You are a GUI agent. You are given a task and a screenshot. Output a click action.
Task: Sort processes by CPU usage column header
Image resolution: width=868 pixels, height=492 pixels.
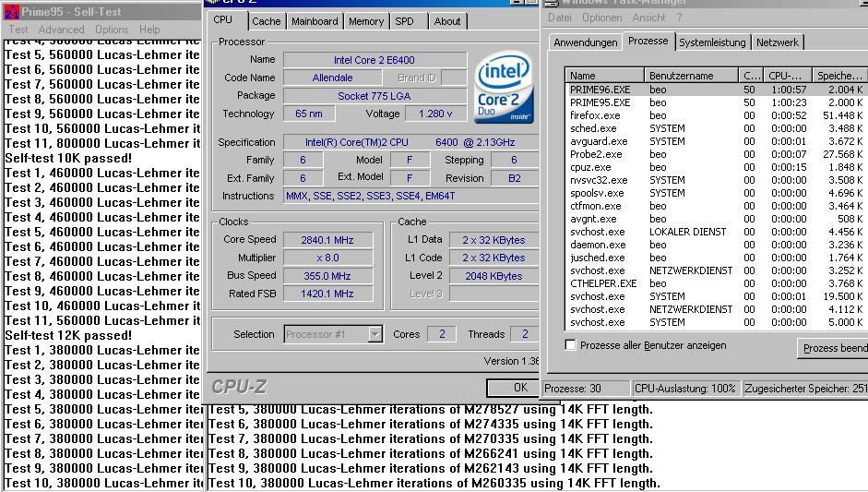tap(751, 76)
